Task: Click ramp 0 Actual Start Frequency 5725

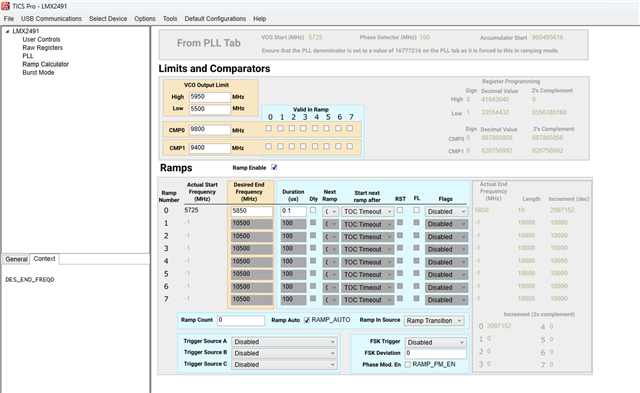Action: [x=191, y=210]
